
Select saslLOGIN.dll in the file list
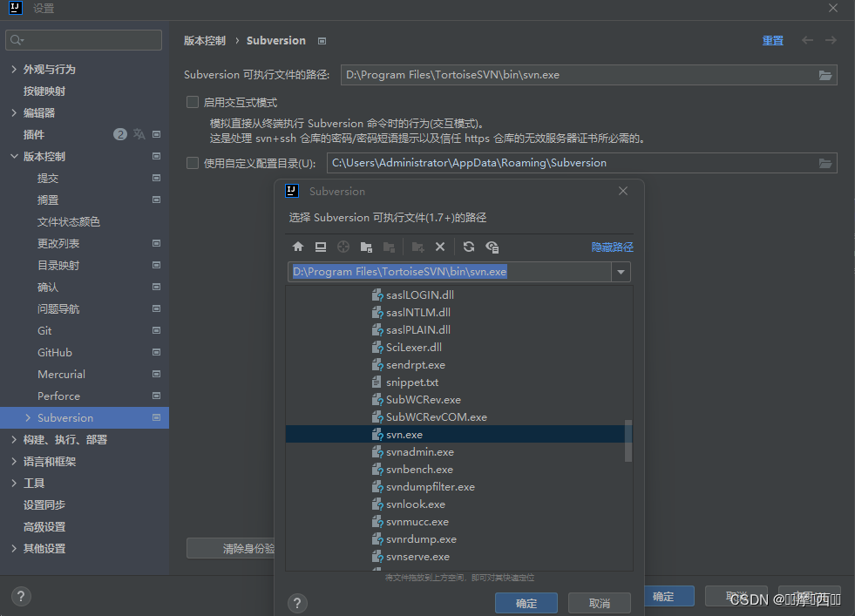tap(458, 294)
